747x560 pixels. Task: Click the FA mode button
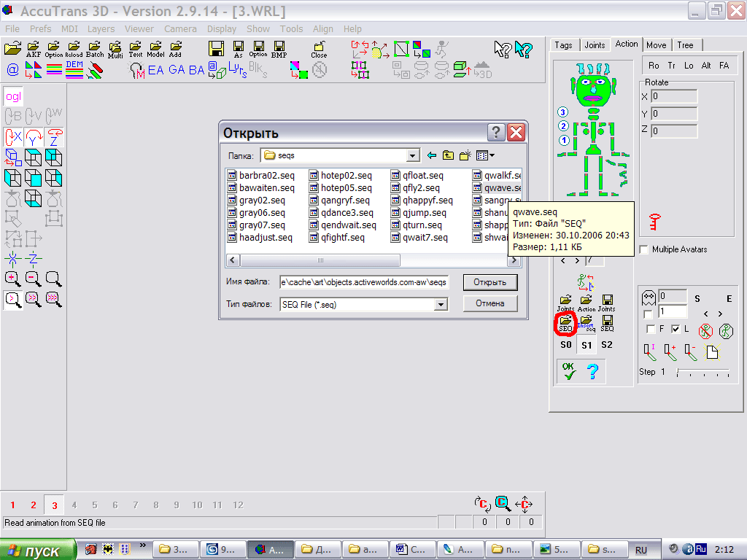(724, 66)
